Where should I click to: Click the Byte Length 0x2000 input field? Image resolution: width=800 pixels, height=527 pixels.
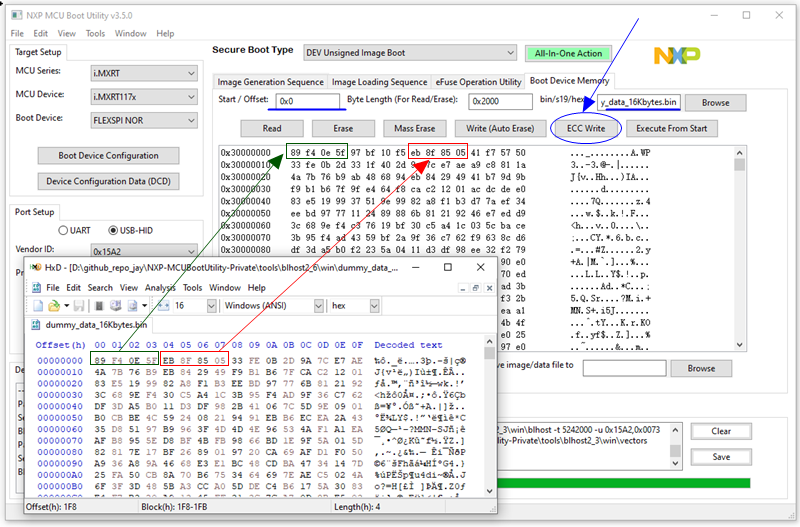coord(500,101)
